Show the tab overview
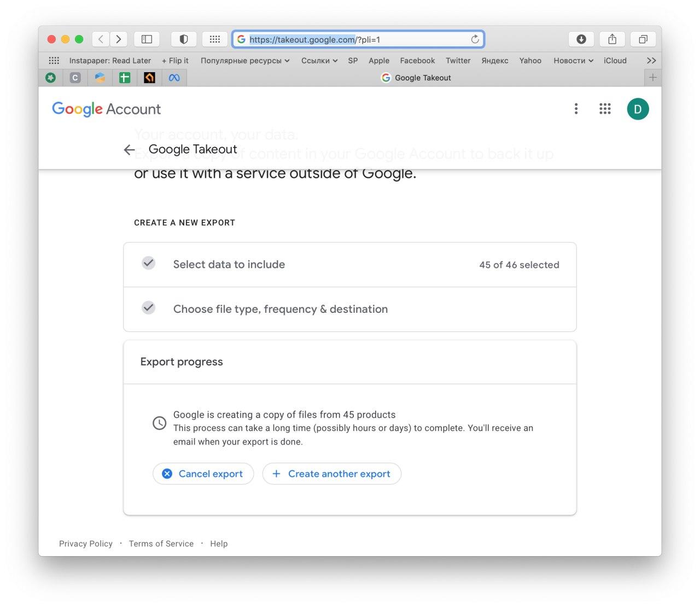 (644, 39)
